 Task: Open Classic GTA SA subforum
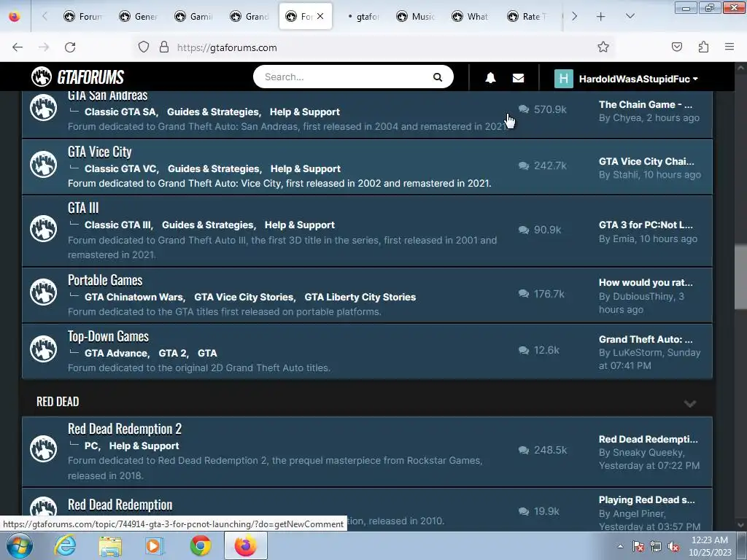120,112
